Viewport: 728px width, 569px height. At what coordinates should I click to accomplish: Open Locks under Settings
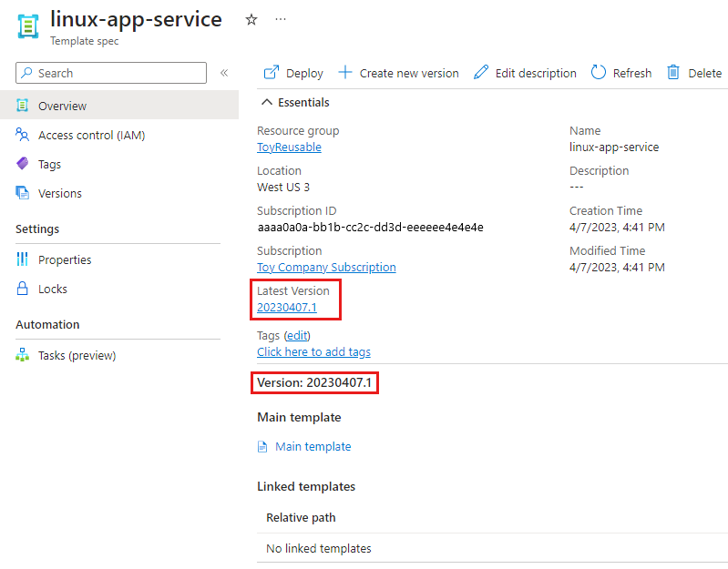pyautogui.click(x=53, y=289)
